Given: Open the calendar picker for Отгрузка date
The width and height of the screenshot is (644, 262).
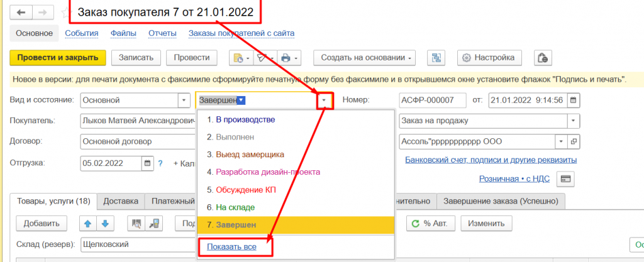Looking at the screenshot, I should pos(148,163).
